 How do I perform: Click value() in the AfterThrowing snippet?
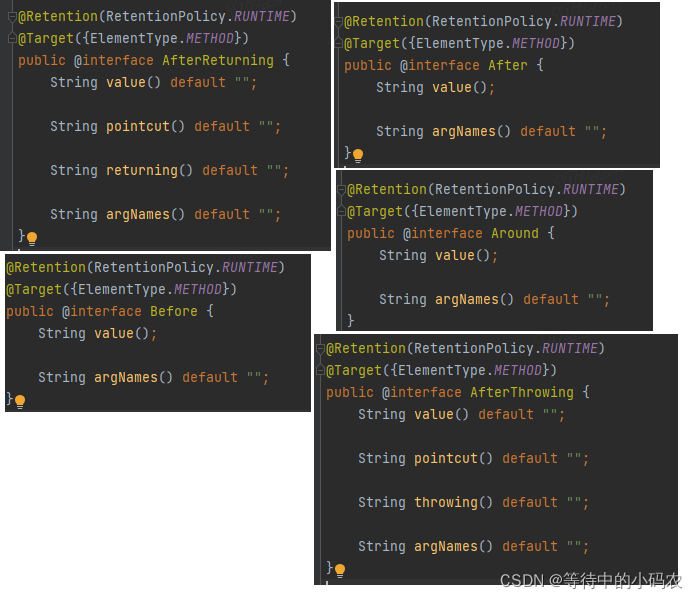coord(441,415)
